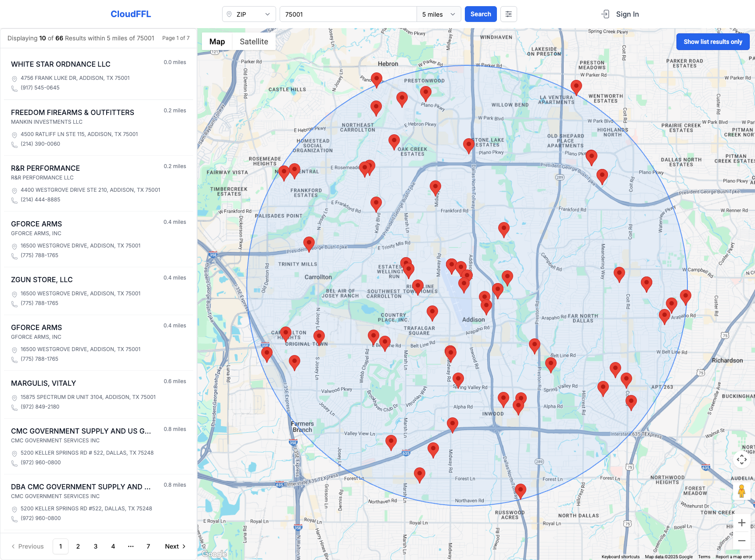Open the search filters icon
The width and height of the screenshot is (755, 560).
[x=508, y=14]
